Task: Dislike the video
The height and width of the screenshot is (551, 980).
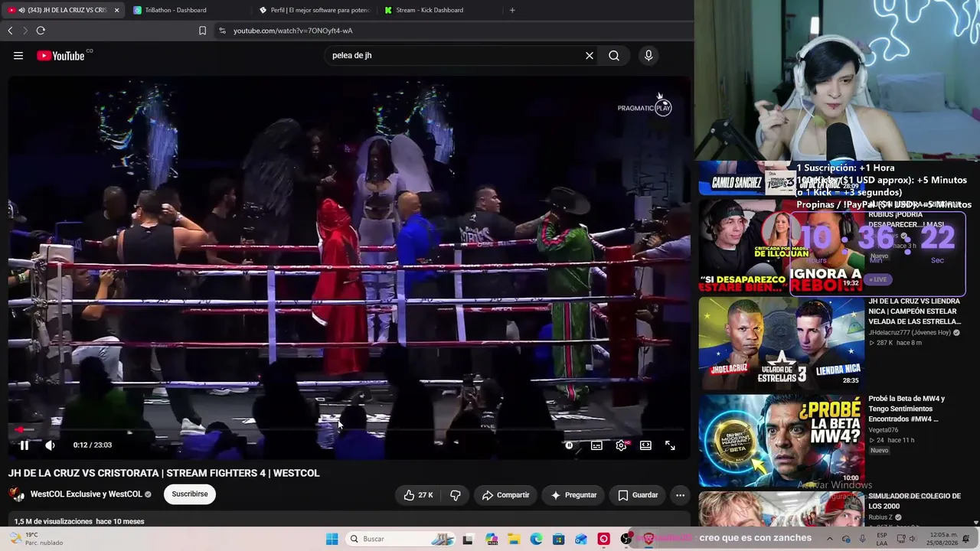Action: click(x=455, y=495)
